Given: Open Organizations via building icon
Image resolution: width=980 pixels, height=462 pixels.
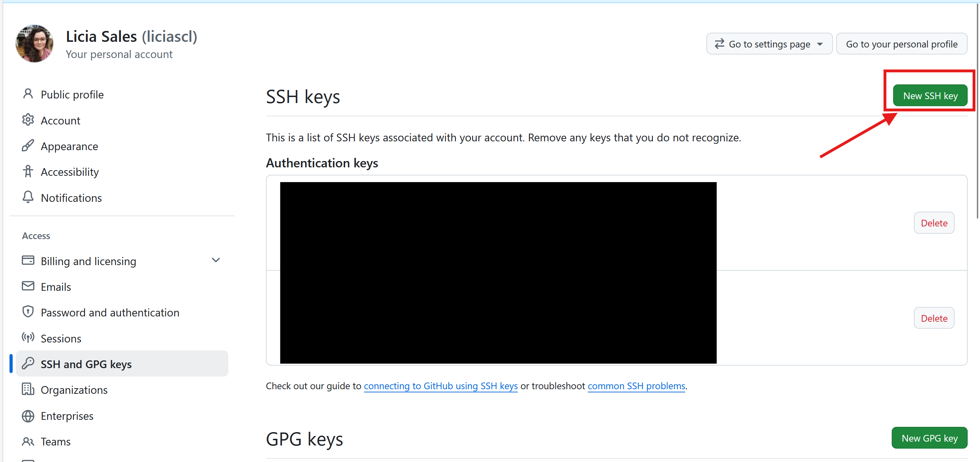Looking at the screenshot, I should coord(28,389).
